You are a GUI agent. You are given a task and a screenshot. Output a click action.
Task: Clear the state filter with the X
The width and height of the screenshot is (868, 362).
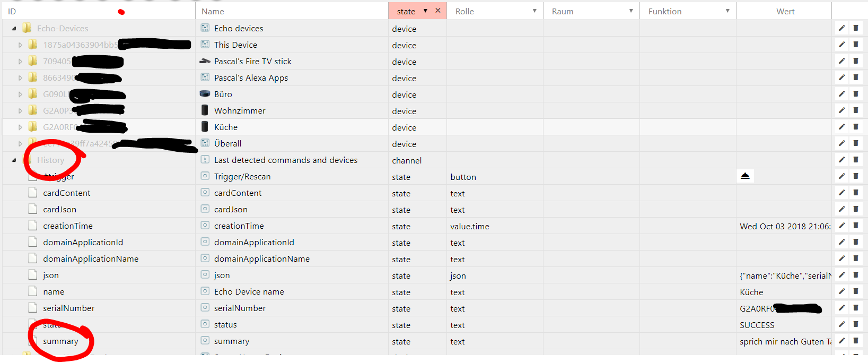click(438, 11)
